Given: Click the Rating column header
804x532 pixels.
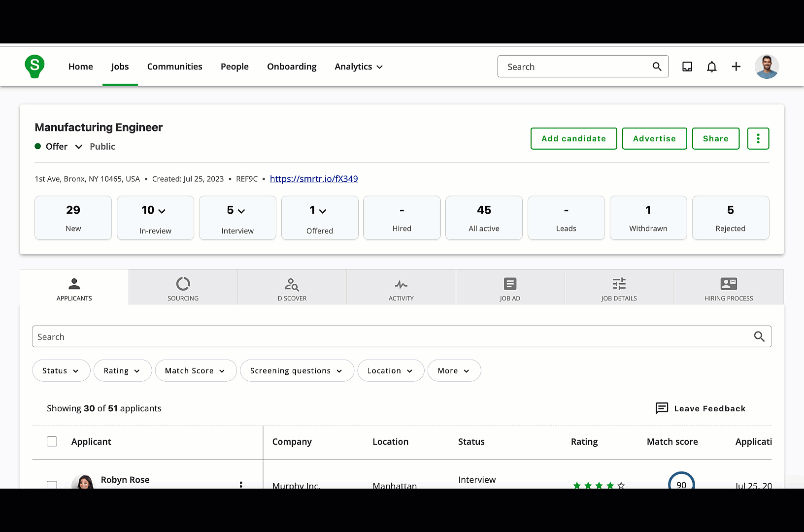Looking at the screenshot, I should 584,441.
